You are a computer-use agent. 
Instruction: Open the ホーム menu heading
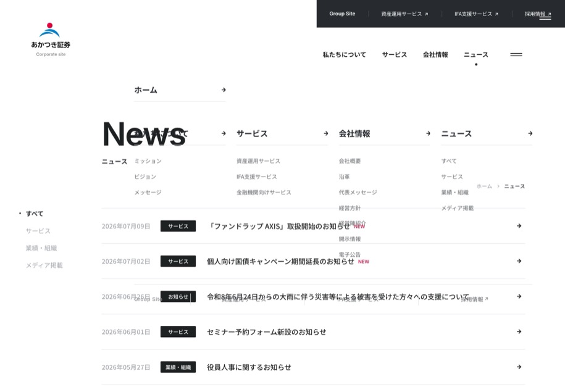146,90
